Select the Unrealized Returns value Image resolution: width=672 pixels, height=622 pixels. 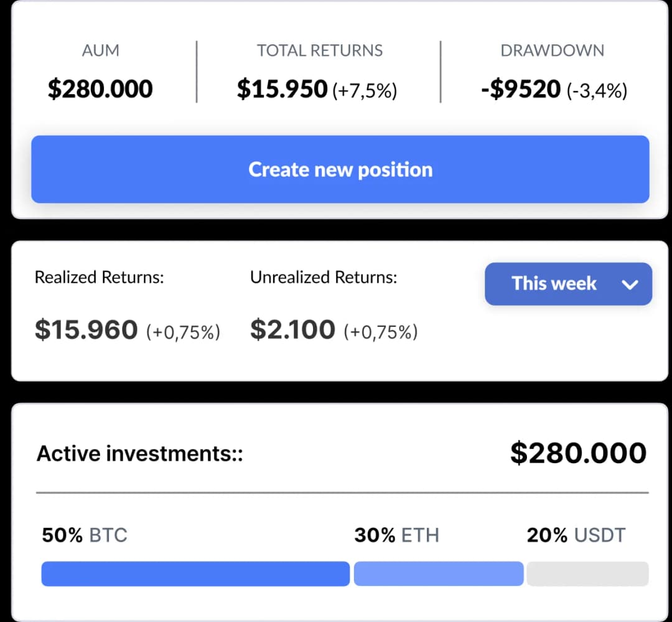pos(292,330)
